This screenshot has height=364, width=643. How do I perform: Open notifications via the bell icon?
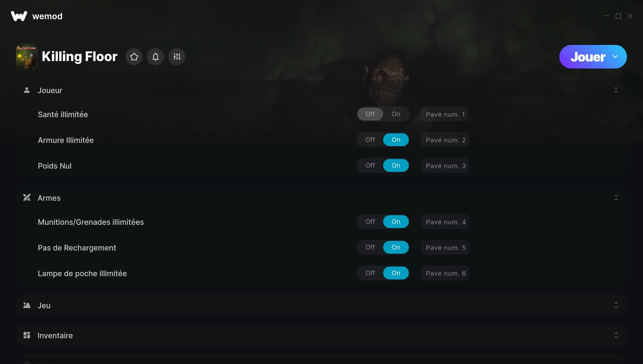pos(155,57)
